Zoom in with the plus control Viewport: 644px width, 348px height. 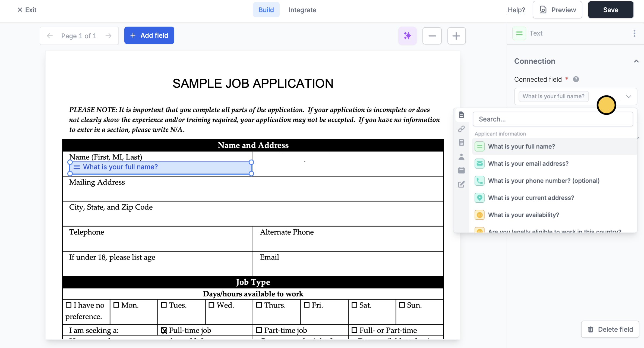[456, 36]
